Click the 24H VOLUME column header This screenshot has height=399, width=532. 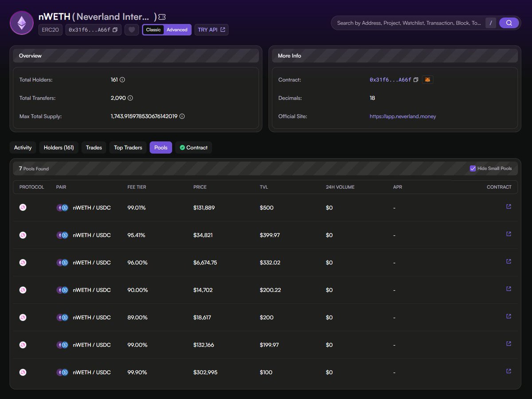(x=340, y=187)
